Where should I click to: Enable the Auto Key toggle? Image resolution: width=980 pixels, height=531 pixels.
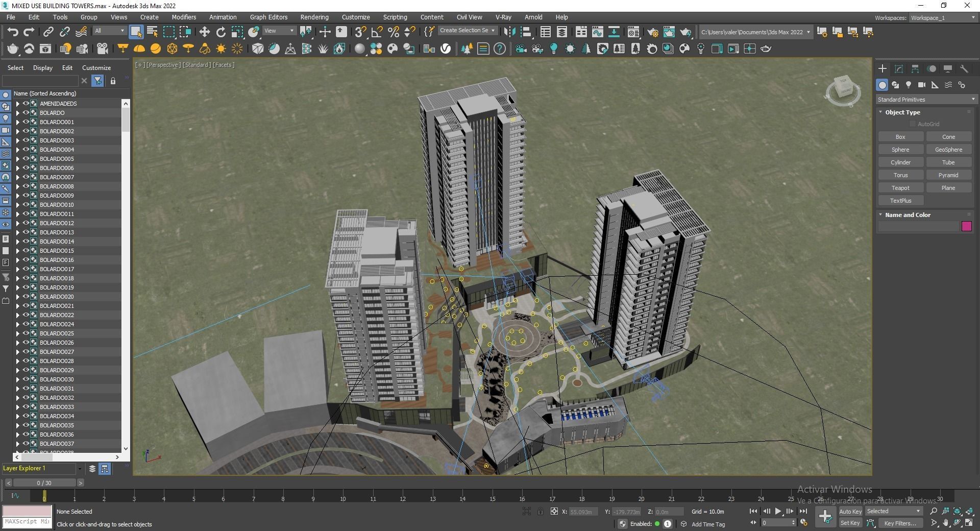pos(850,511)
